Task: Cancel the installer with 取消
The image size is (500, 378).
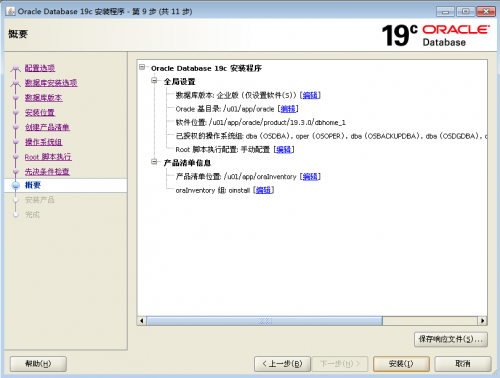Action: [463, 364]
